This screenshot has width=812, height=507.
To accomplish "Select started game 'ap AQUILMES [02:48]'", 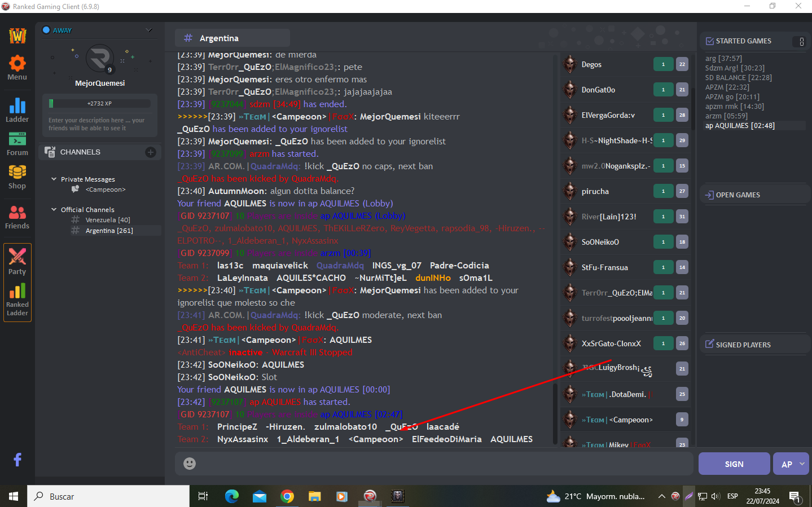I will tap(740, 126).
